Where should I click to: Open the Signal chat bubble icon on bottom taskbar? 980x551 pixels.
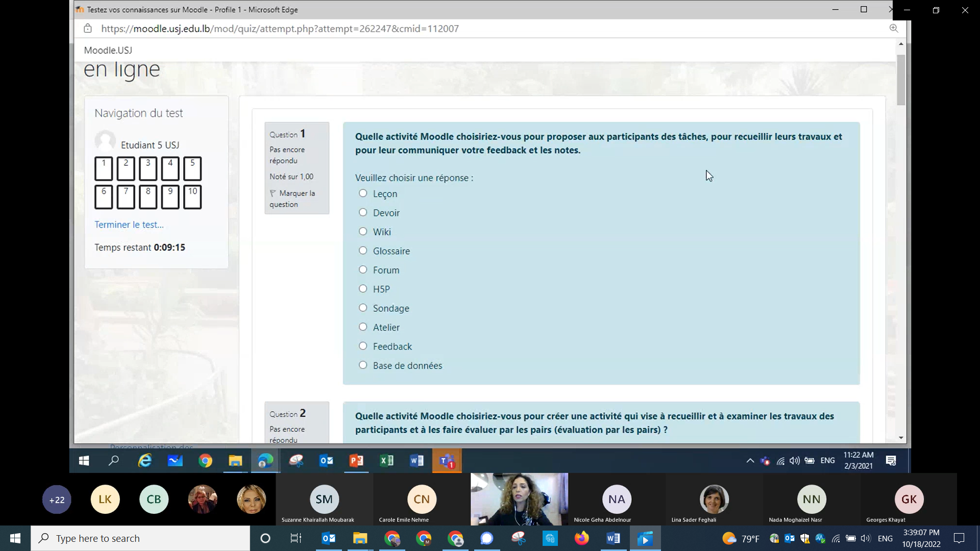(486, 538)
